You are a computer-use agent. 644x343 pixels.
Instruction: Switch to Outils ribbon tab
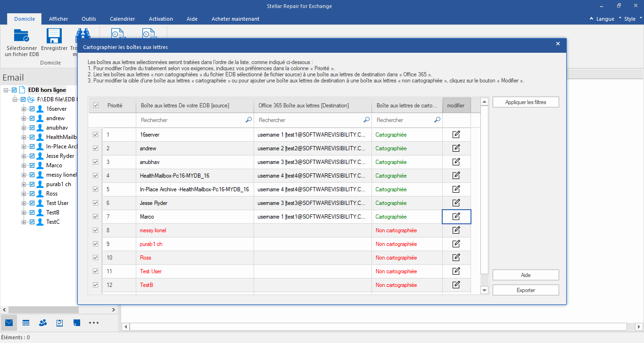(89, 19)
